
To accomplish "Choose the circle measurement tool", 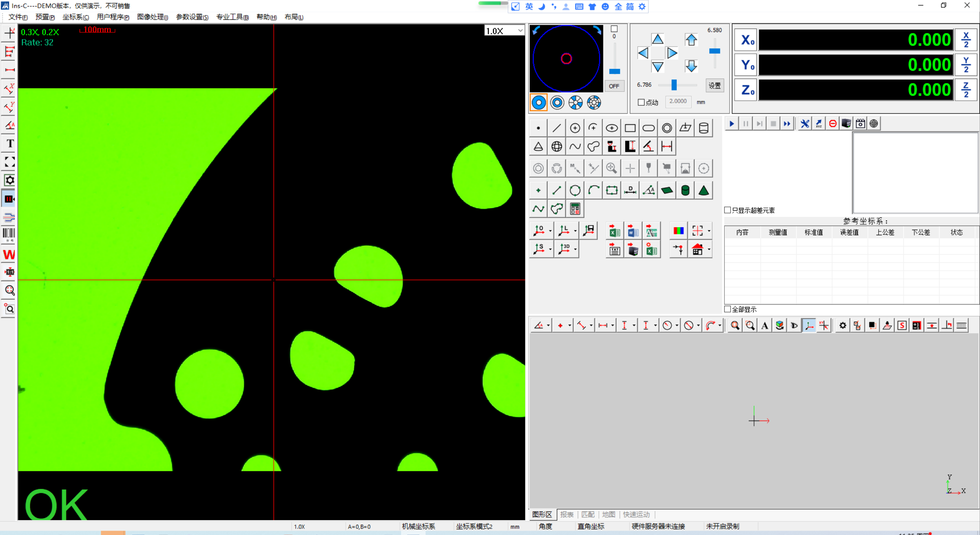I will click(x=575, y=128).
